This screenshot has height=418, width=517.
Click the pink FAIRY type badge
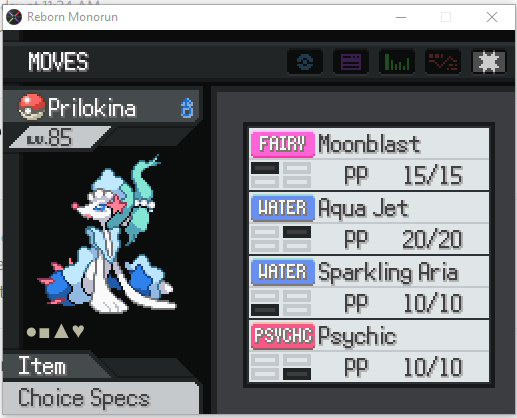[283, 144]
